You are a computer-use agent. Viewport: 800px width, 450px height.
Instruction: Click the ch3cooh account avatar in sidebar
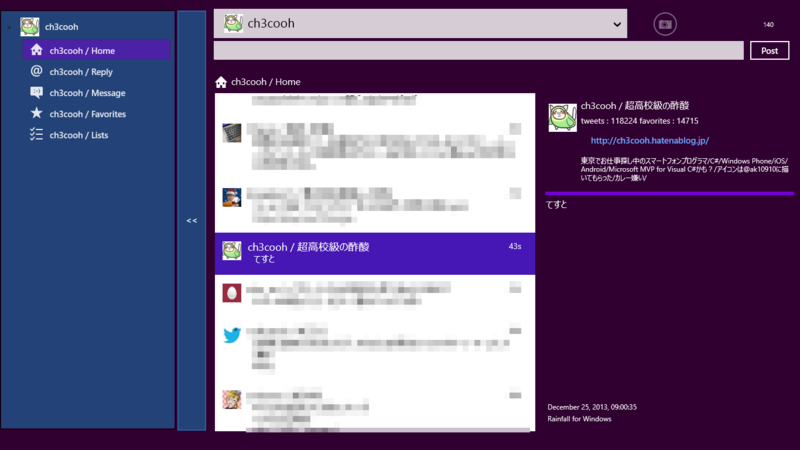coord(30,27)
